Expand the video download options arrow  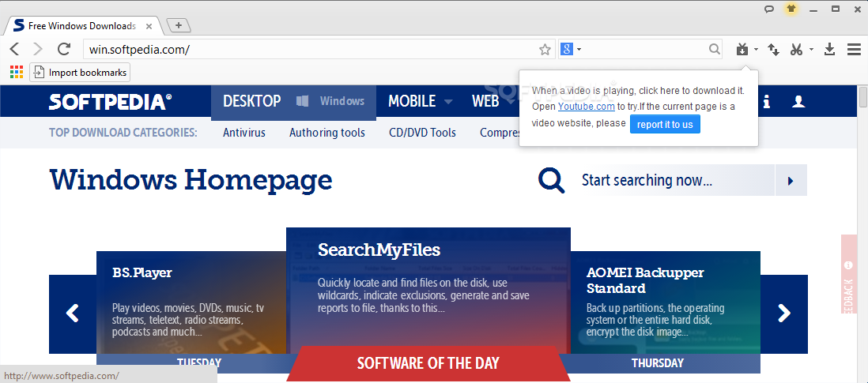pos(757,49)
